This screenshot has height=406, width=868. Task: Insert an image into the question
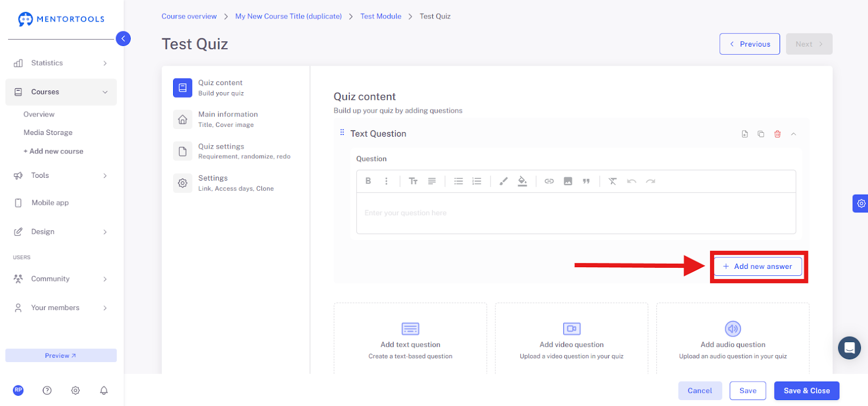(x=568, y=181)
